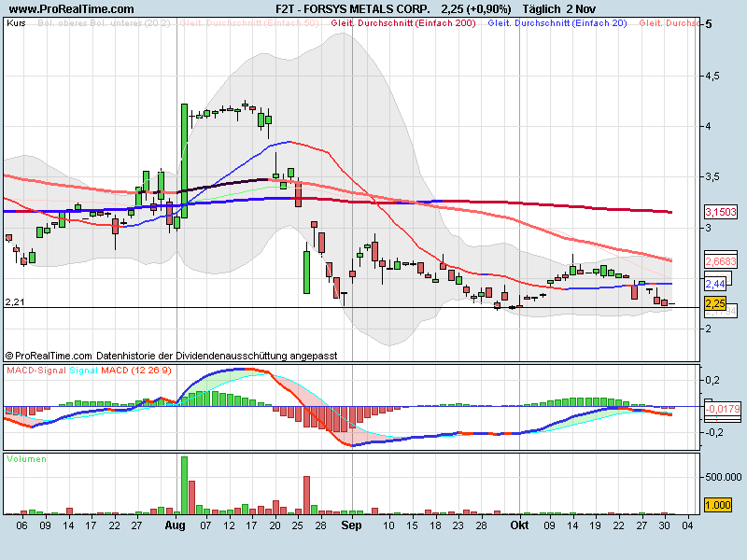Click the tall green August volume bar
This screenshot has width=747, height=560.
coord(184,485)
